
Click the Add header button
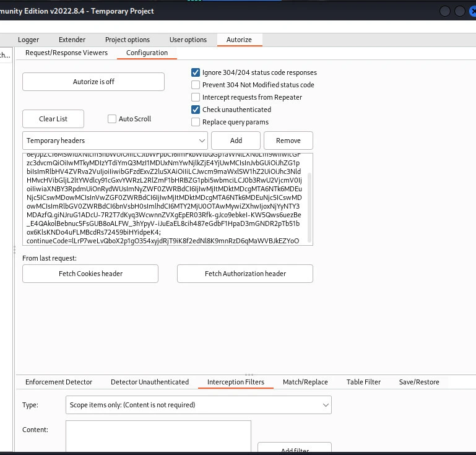236,141
